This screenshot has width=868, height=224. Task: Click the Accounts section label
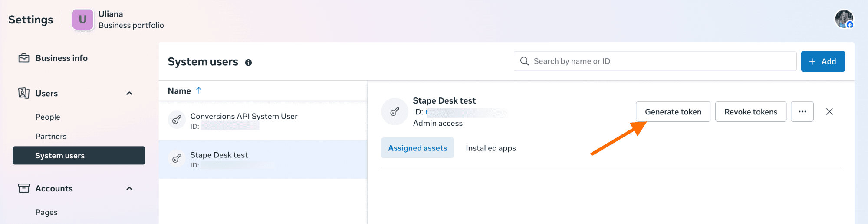click(x=54, y=188)
